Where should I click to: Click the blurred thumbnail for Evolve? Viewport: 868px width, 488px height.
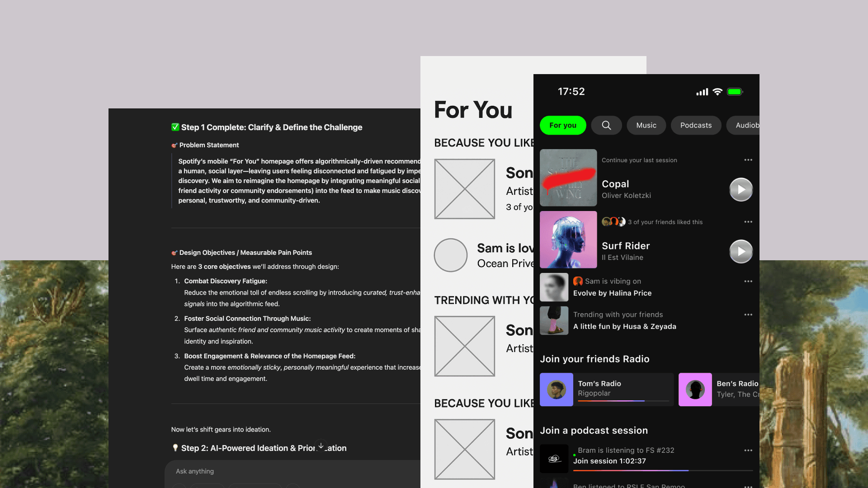[x=554, y=287]
